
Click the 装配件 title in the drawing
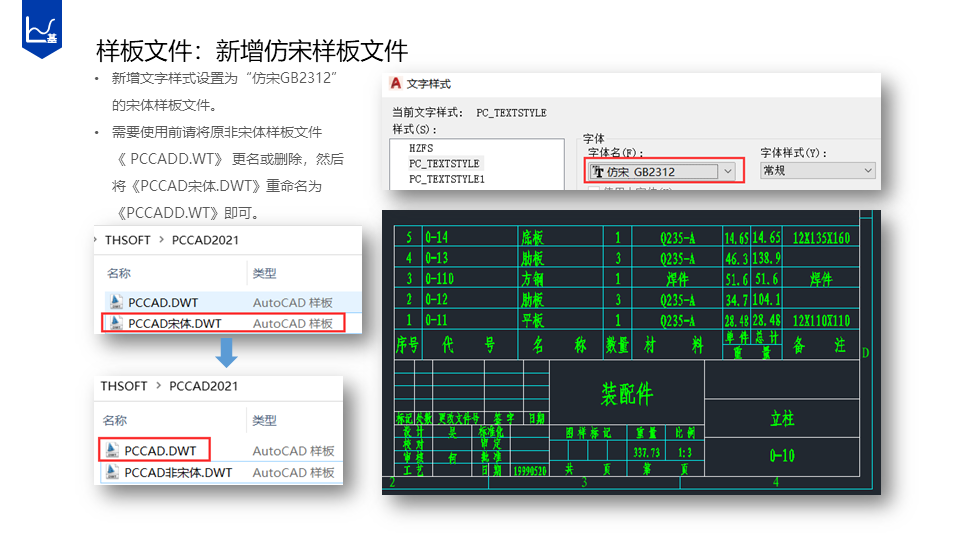(x=626, y=393)
